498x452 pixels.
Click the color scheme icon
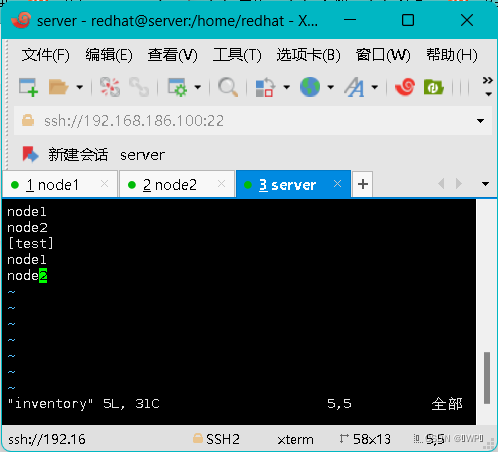click(265, 87)
